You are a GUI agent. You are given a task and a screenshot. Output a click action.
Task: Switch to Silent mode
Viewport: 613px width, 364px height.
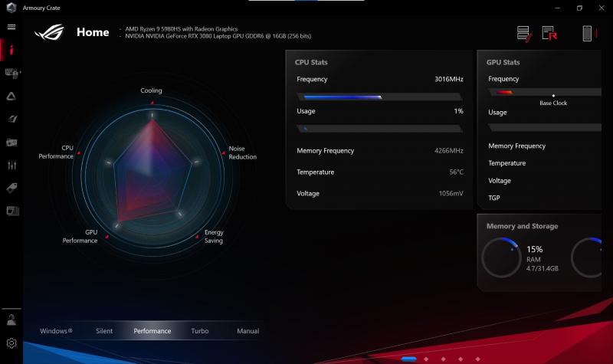[x=104, y=331]
